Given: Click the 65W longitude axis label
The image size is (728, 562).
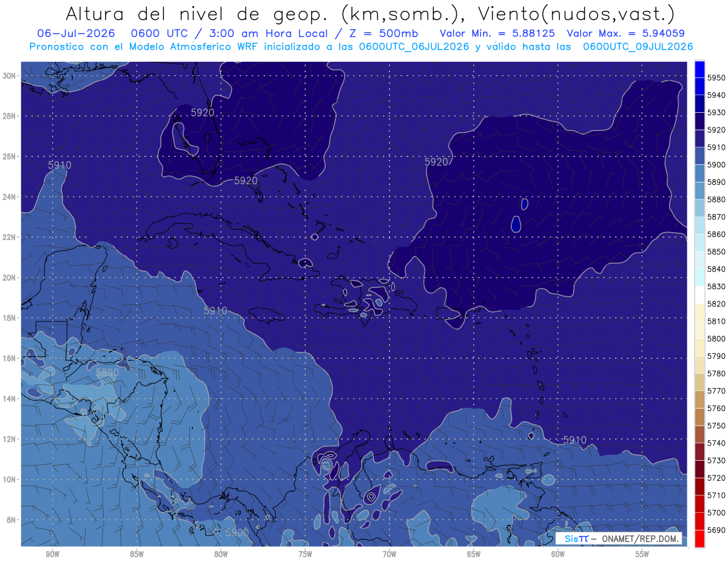Looking at the screenshot, I should (474, 554).
